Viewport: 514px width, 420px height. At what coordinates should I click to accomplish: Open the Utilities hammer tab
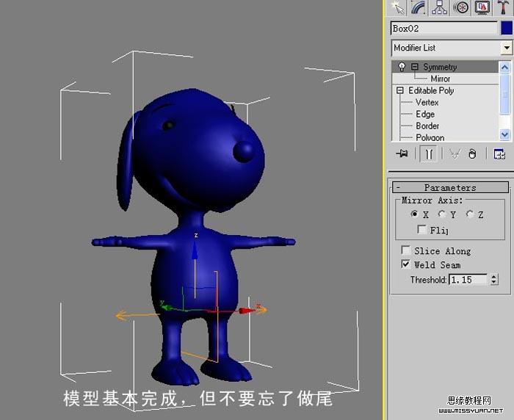pos(502,7)
